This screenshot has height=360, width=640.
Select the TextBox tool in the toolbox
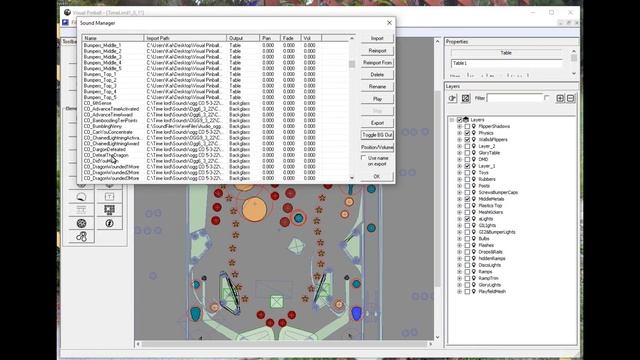point(109,197)
